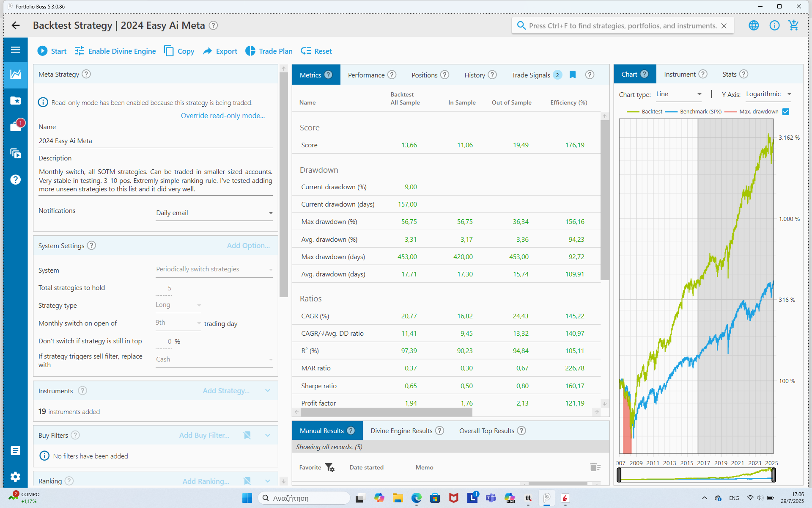
Task: Toggle Ranking bookmark flag
Action: point(247,481)
